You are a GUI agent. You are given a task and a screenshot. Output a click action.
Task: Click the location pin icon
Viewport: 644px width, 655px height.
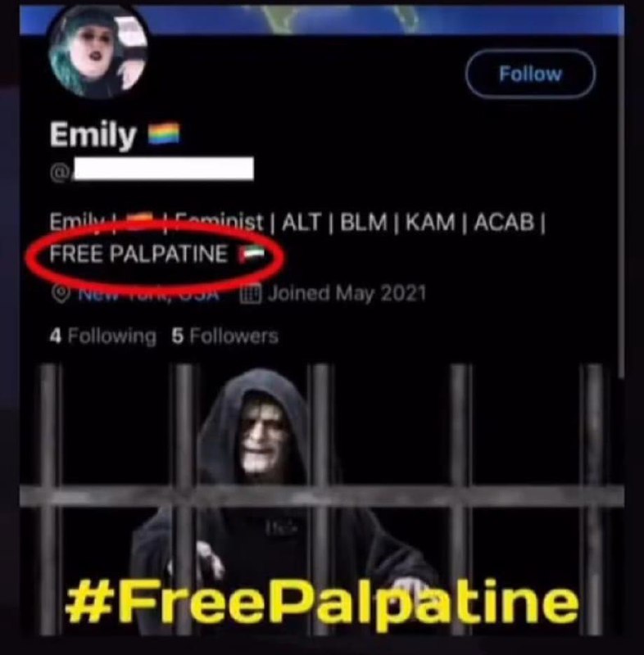[61, 294]
